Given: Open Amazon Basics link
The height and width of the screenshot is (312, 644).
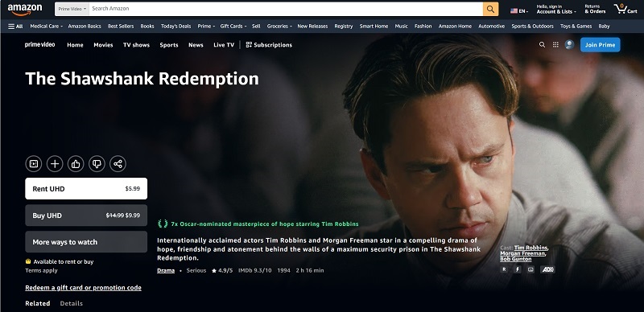Looking at the screenshot, I should tap(85, 27).
